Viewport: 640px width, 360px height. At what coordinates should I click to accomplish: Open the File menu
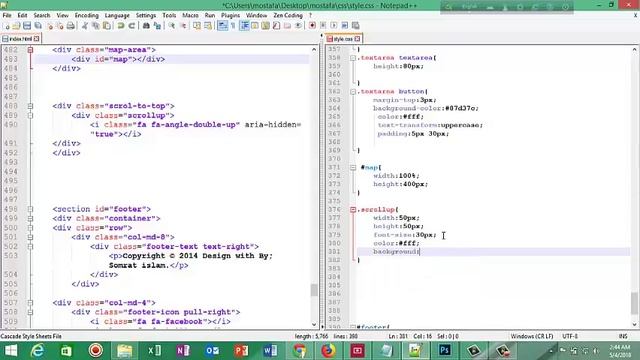(7, 16)
